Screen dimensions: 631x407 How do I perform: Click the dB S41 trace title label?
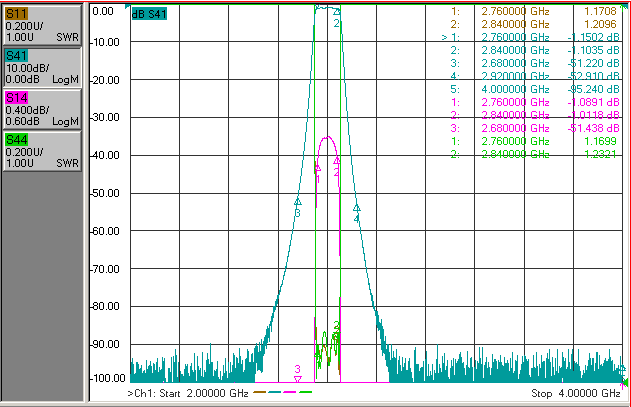149,14
